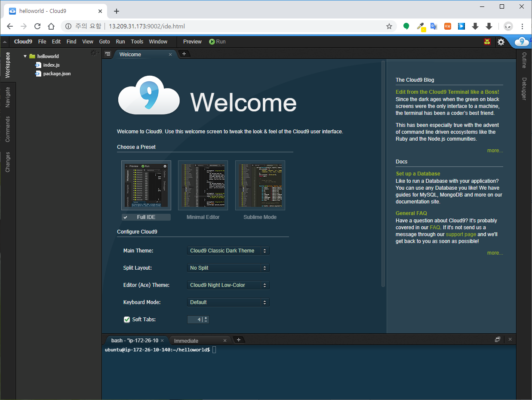Click the green Run button

click(x=217, y=42)
